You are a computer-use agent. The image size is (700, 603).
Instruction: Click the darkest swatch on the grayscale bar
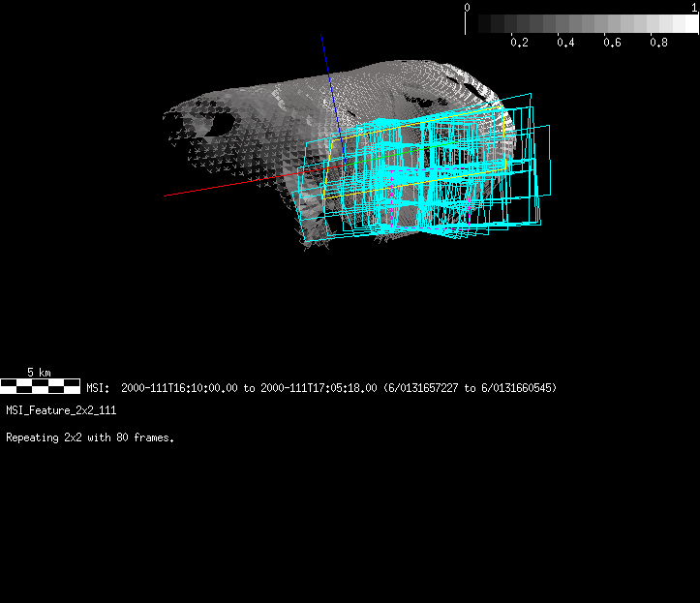point(474,24)
